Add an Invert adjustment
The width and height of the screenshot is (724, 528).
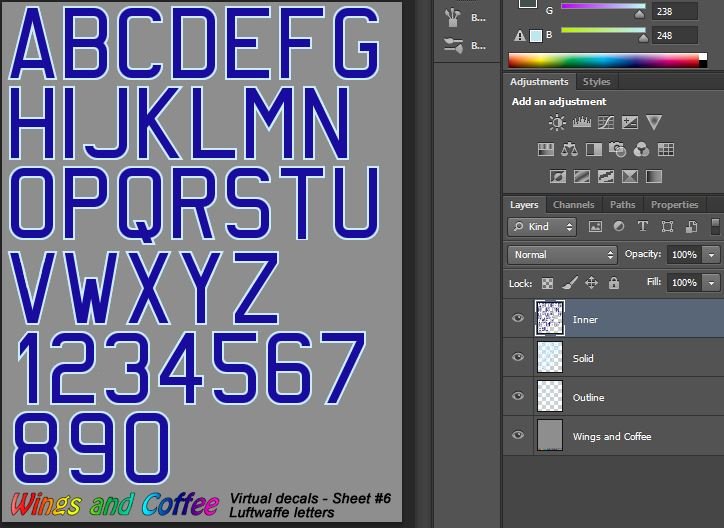click(558, 176)
